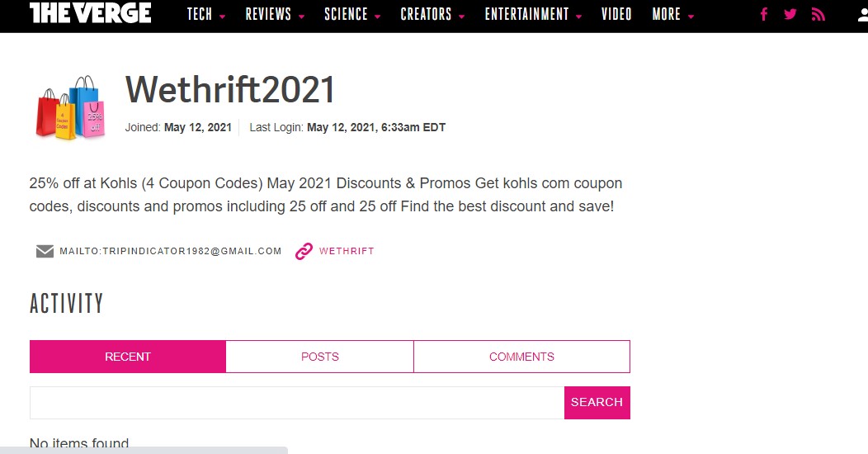Click the activity search text field
The image size is (868, 454).
pyautogui.click(x=297, y=402)
